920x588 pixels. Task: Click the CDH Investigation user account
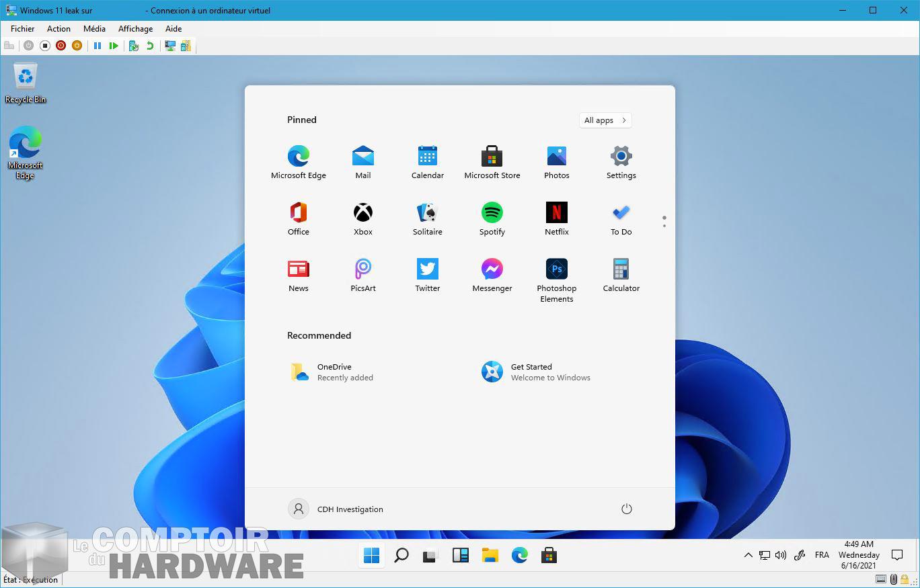click(x=336, y=509)
